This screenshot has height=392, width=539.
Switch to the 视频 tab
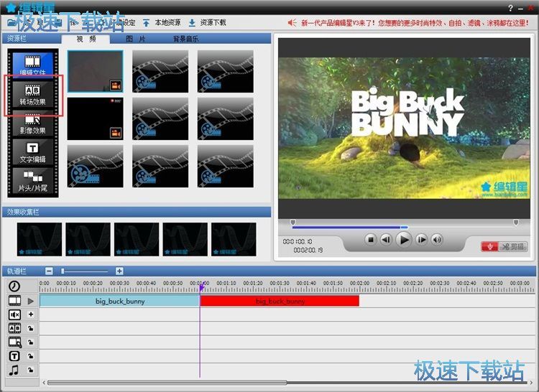86,39
